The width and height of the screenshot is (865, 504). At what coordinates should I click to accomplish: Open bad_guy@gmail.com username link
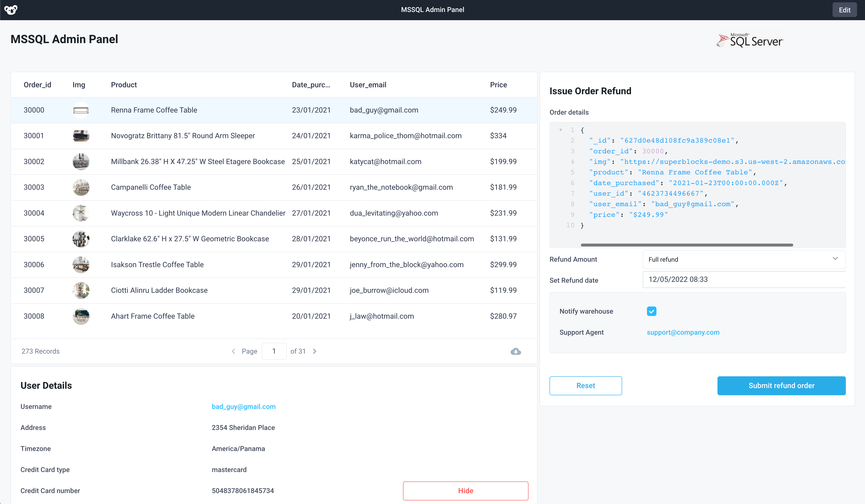(244, 407)
